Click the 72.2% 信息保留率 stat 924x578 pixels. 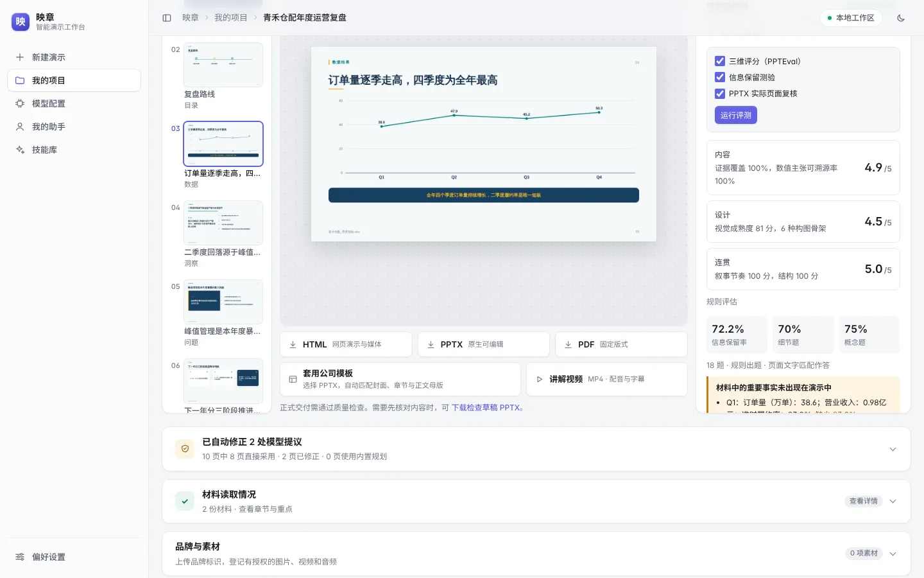click(x=737, y=335)
